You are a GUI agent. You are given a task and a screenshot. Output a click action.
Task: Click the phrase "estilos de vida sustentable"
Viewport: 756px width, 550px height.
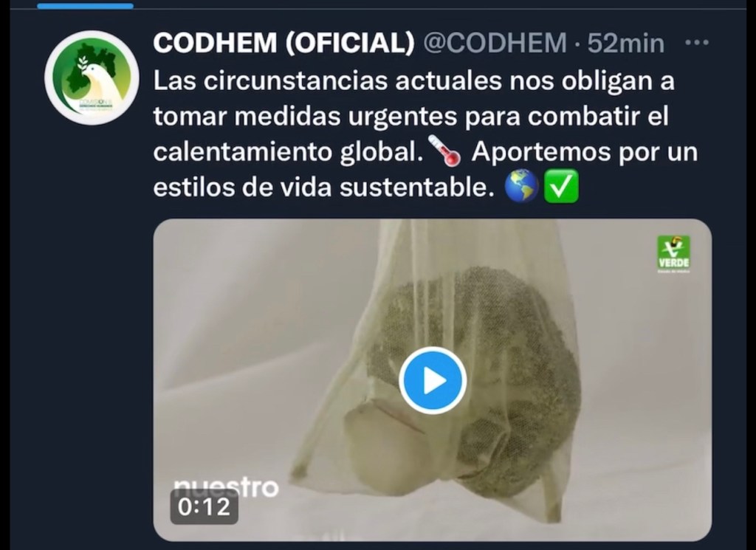324,187
